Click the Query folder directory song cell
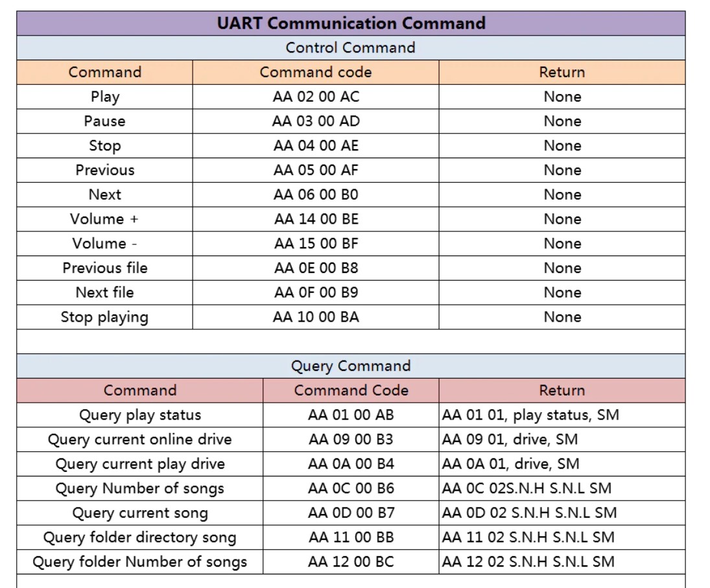 tap(140, 537)
